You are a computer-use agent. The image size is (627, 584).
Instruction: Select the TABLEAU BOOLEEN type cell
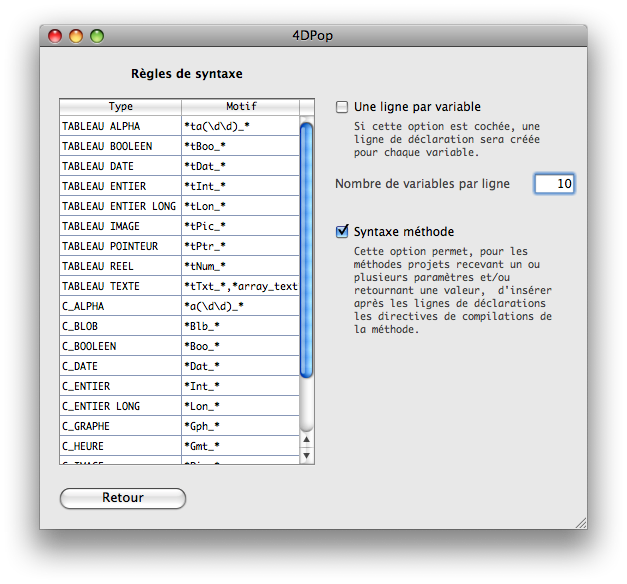click(120, 146)
